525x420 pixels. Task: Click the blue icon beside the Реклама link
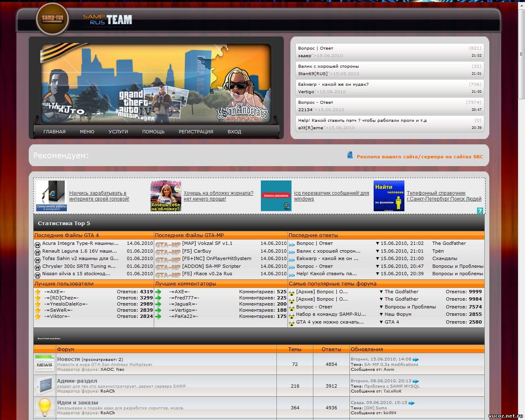point(350,155)
